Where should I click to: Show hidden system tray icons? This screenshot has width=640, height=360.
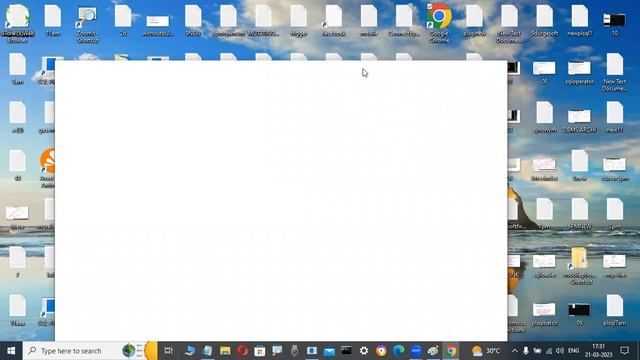click(x=514, y=351)
